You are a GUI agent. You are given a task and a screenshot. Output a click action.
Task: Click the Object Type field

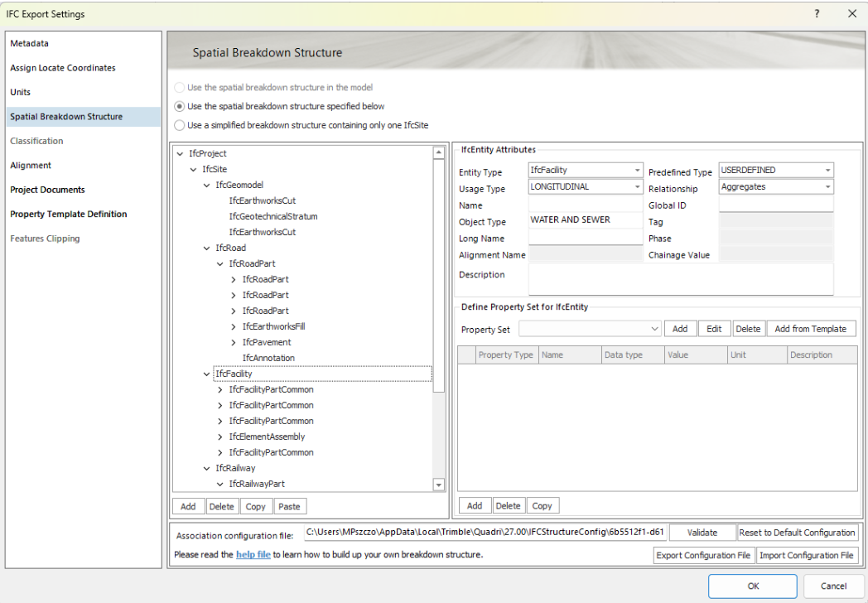(585, 220)
